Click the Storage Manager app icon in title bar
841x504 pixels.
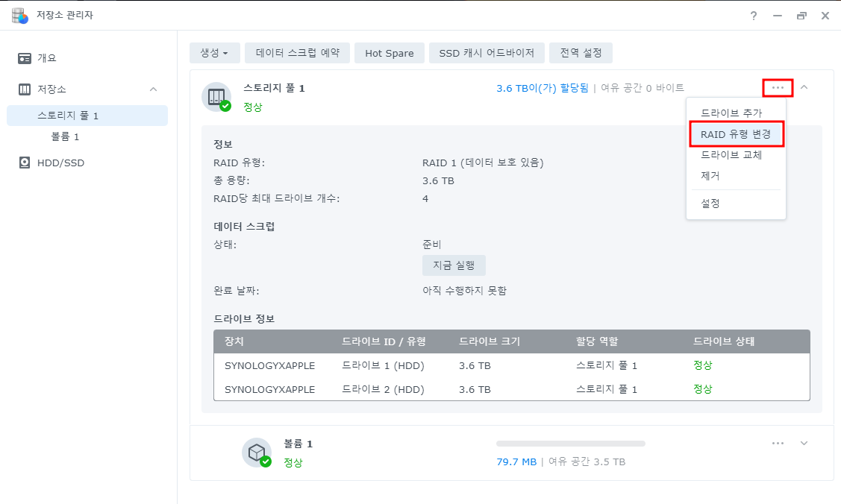click(20, 16)
